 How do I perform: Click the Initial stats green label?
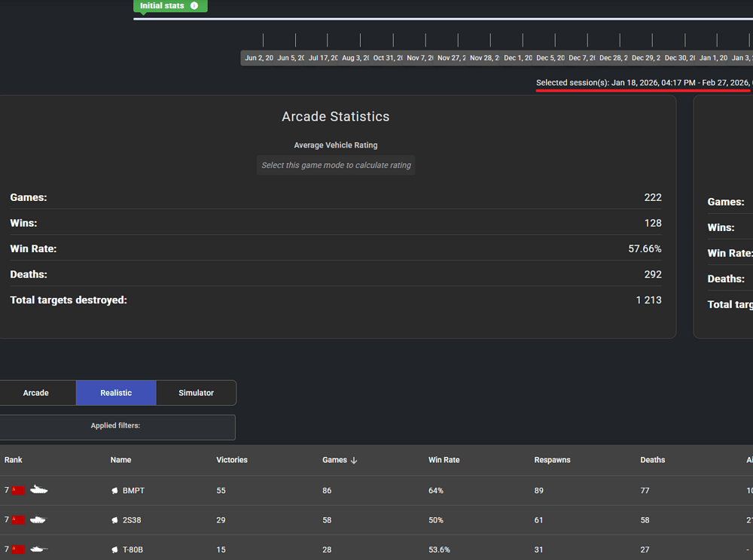pyautogui.click(x=163, y=6)
